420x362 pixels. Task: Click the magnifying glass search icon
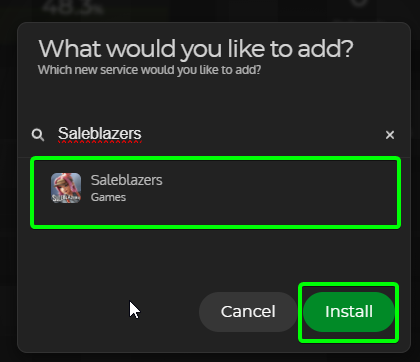point(38,135)
